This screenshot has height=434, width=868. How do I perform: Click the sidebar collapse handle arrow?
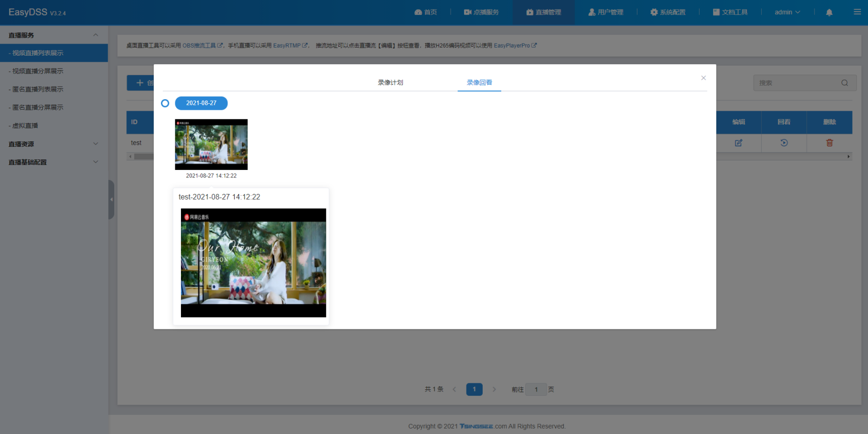(x=111, y=199)
